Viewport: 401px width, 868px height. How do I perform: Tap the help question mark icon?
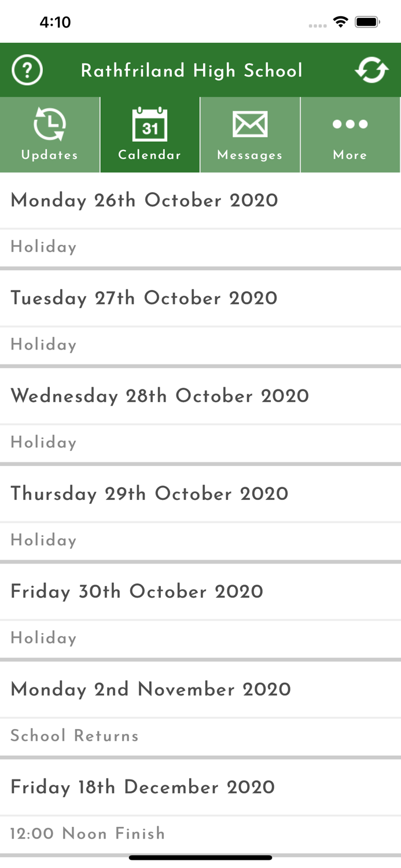(x=27, y=71)
